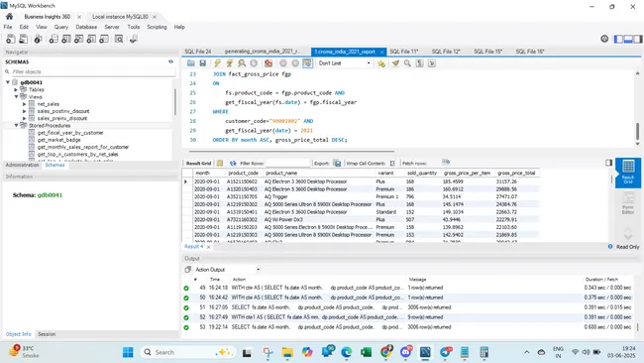Save the current SQL script
This screenshot has width=644, height=363.
click(x=202, y=63)
